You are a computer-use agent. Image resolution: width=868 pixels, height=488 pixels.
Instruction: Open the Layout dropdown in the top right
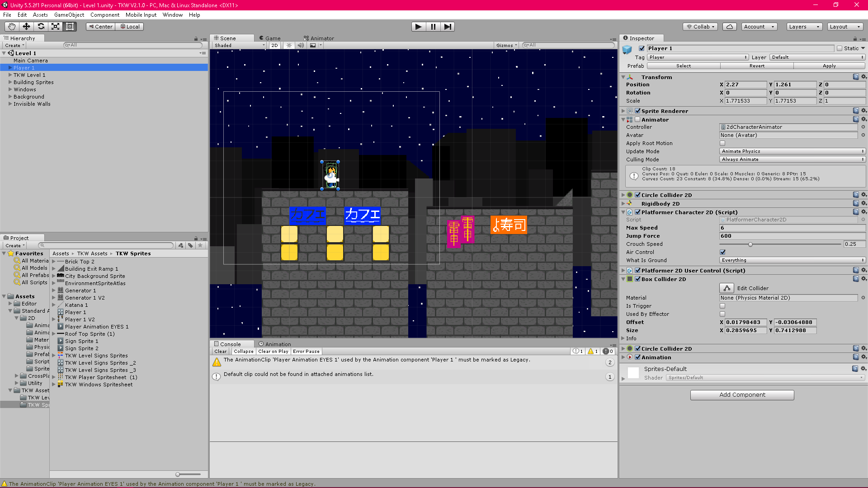point(844,27)
